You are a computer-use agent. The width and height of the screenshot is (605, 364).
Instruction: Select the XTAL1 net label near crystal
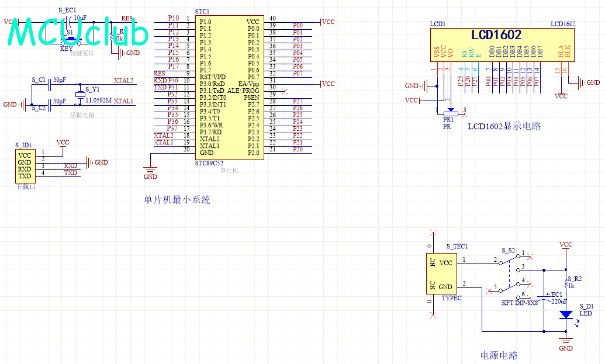123,101
